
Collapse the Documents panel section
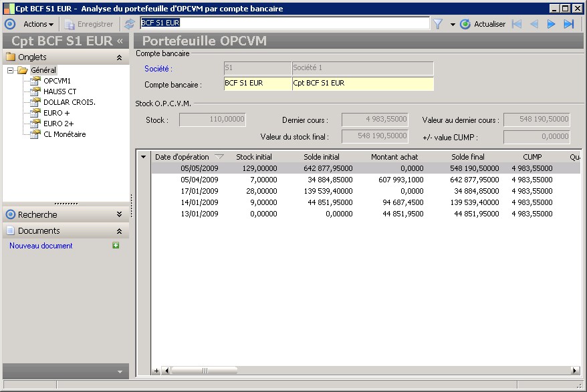(x=119, y=230)
